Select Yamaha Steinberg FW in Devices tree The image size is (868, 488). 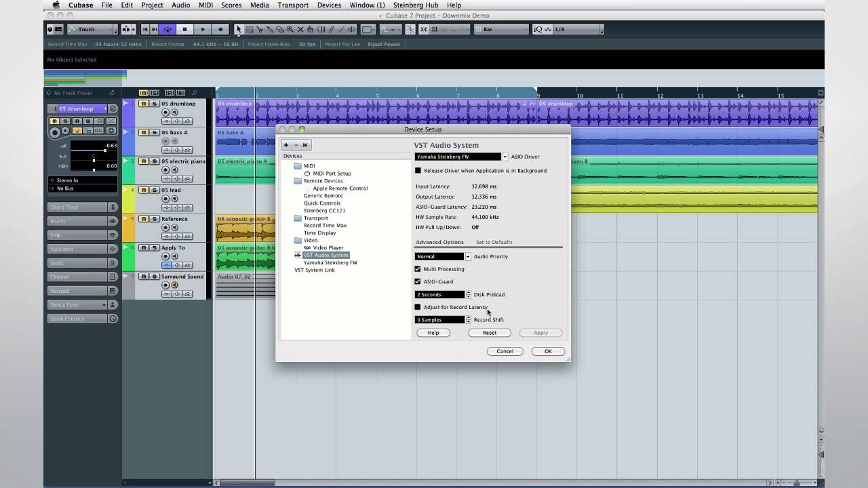330,262
